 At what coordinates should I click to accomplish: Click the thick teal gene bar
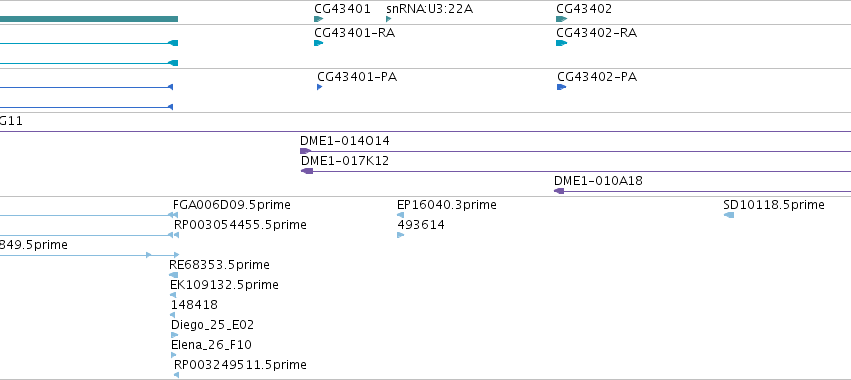(89, 19)
